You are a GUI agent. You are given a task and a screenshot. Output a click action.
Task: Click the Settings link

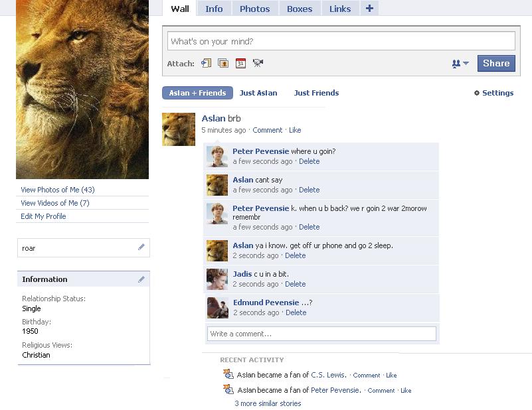click(497, 93)
